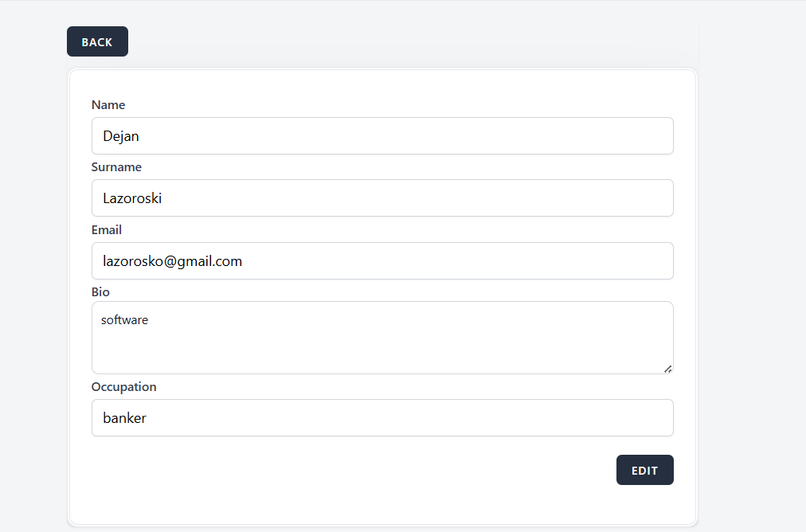Select the Surname input field

pyautogui.click(x=382, y=198)
